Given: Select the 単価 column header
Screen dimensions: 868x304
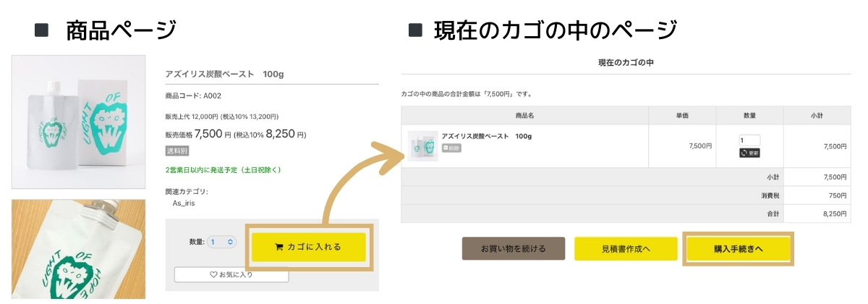Looking at the screenshot, I should [682, 115].
